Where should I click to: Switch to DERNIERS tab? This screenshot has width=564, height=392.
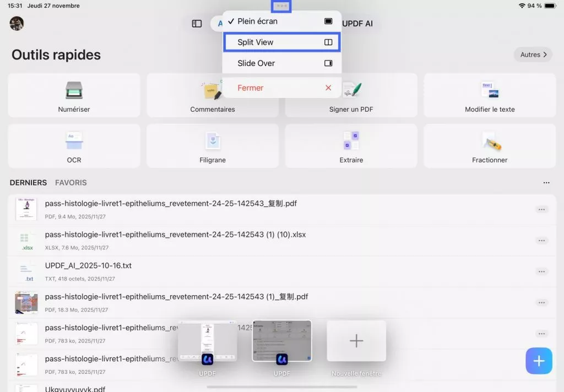[28, 183]
